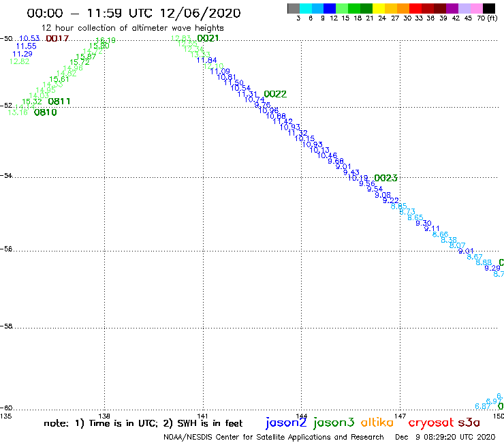Image resolution: width=504 pixels, height=443 pixels.
Task: Click the longitude axis label '147'
Action: (x=400, y=416)
